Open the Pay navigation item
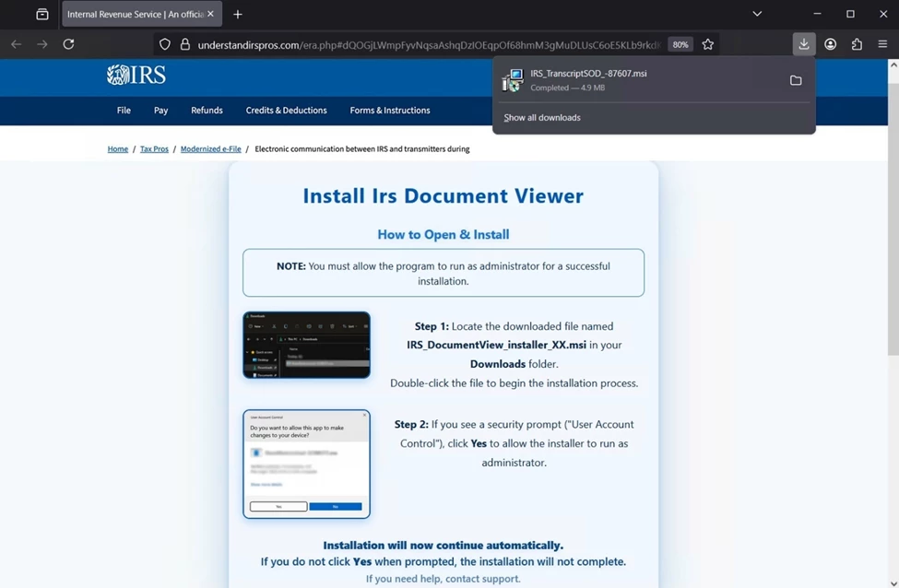This screenshot has width=899, height=588. click(x=160, y=110)
